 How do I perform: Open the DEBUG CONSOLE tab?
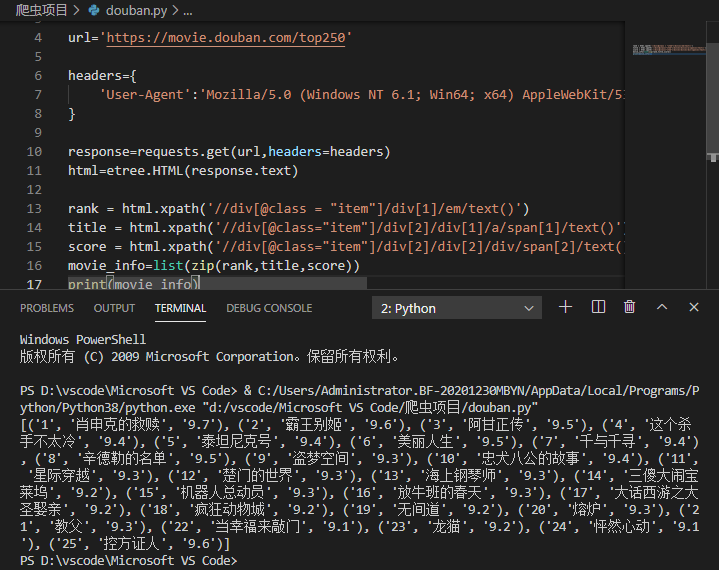pyautogui.click(x=269, y=308)
